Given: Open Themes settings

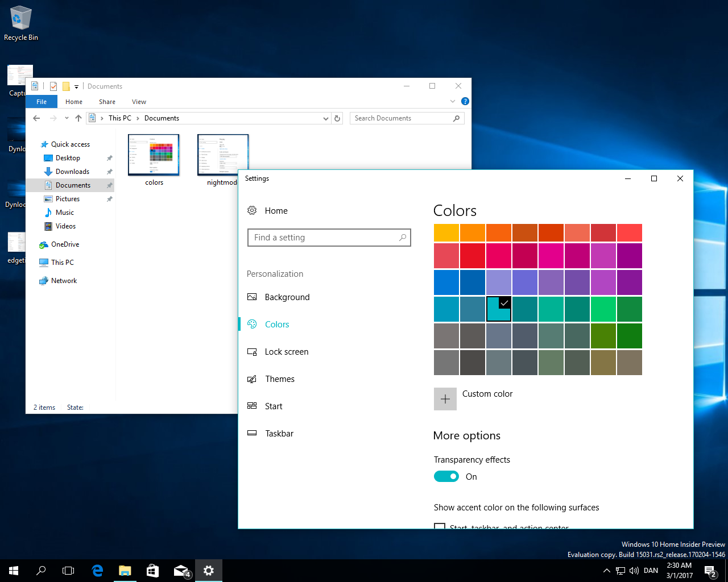Looking at the screenshot, I should [280, 379].
